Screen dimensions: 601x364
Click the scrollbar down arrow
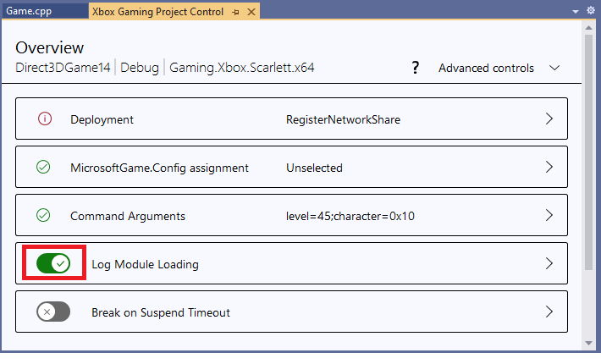pyautogui.click(x=589, y=344)
